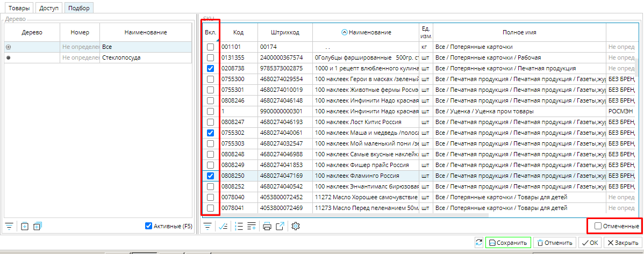Click the export icon in the SKU toolbar
This screenshot has height=254, width=644.
(280, 226)
